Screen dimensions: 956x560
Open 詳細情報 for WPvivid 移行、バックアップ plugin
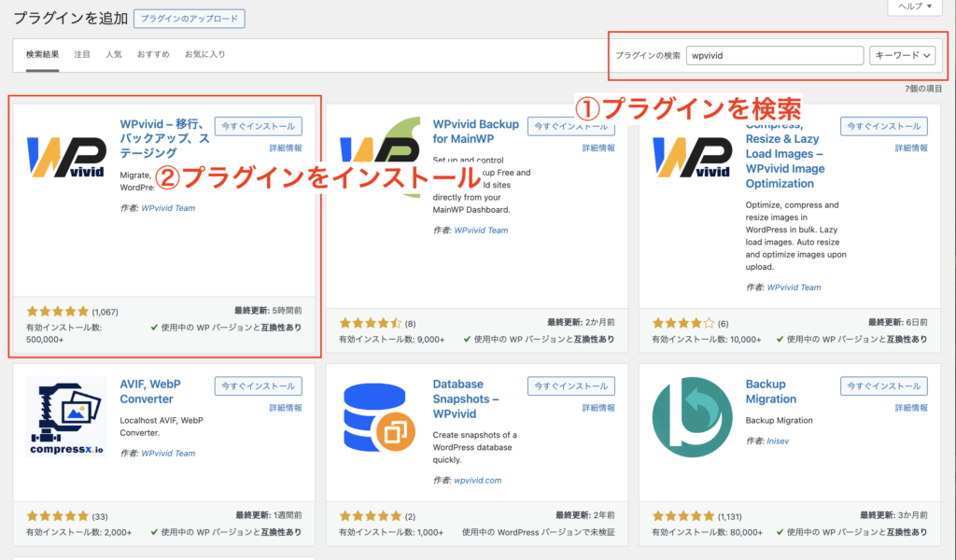point(286,148)
